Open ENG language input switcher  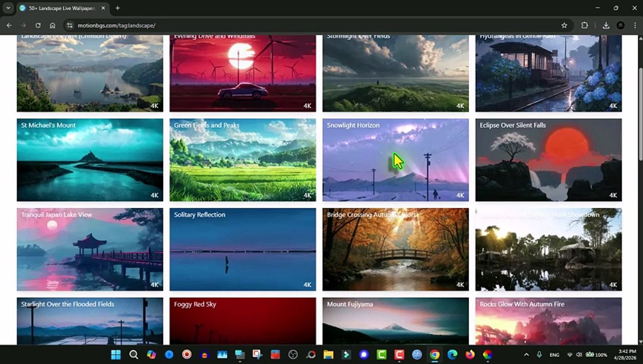(555, 354)
